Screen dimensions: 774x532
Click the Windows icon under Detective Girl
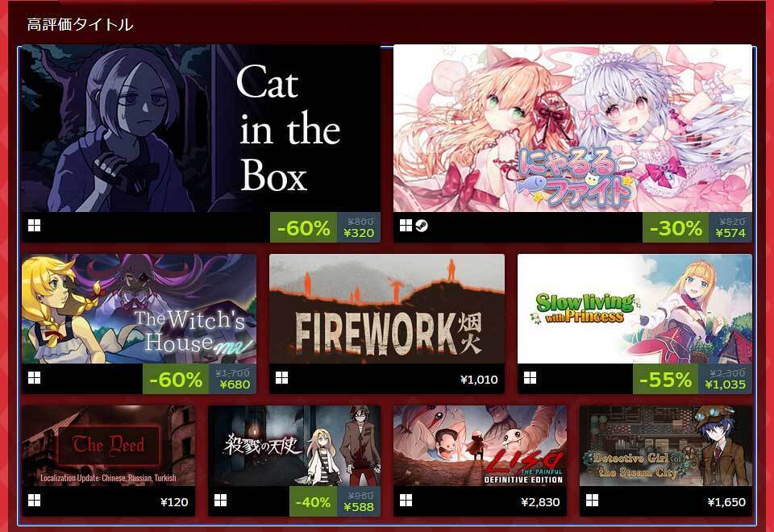(x=592, y=501)
